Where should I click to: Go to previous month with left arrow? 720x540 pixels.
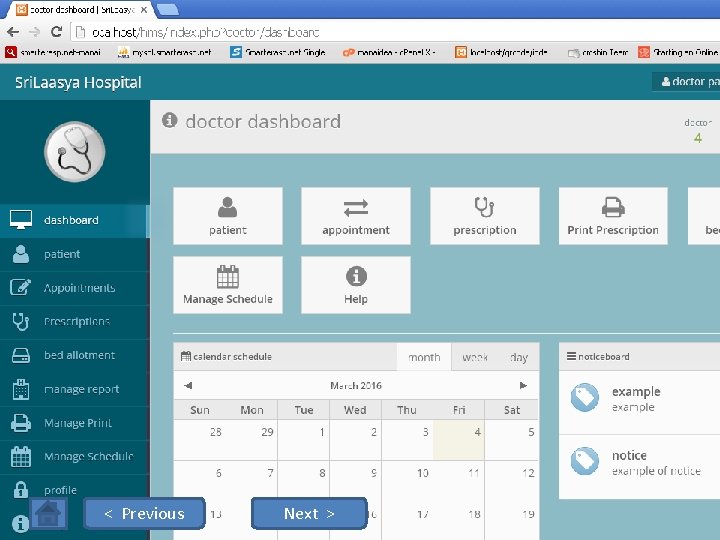188,385
